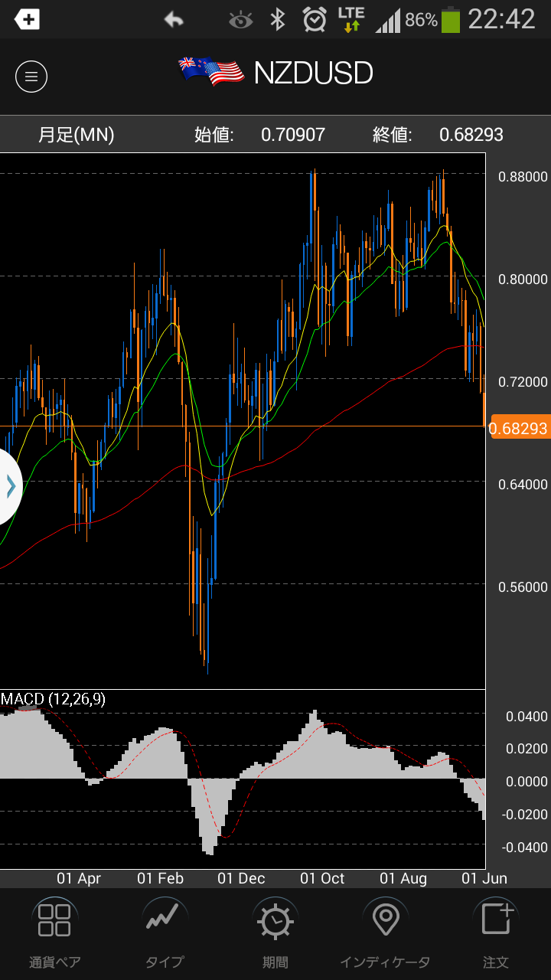Tap the 0.64000 price axis label
The height and width of the screenshot is (980, 551).
click(x=523, y=485)
